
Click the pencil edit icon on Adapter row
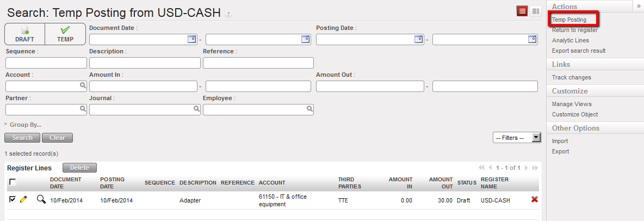[23, 200]
